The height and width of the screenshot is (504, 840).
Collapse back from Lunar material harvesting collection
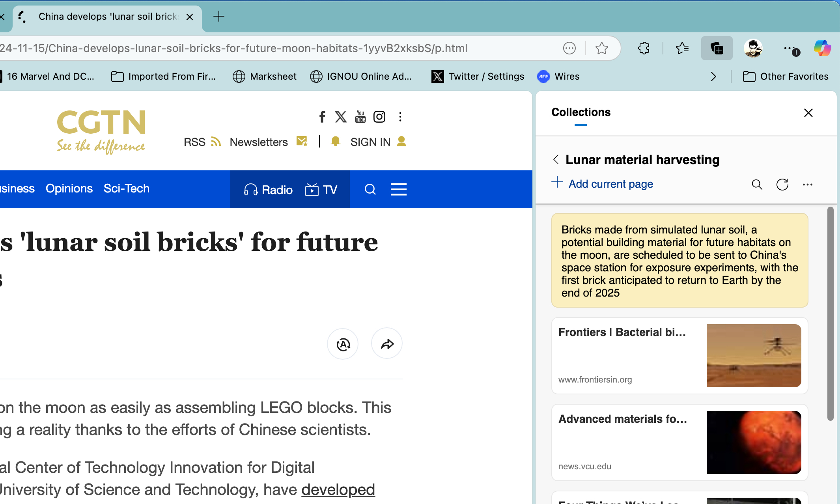556,160
